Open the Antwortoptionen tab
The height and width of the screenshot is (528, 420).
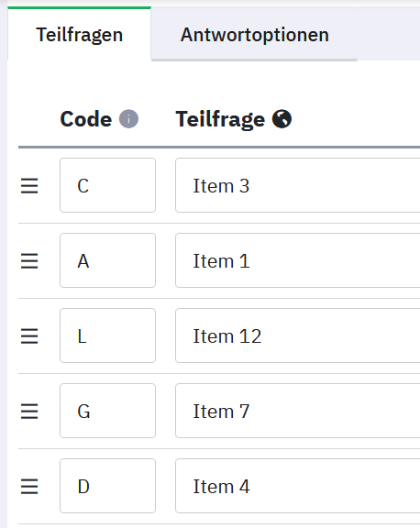pos(255,34)
